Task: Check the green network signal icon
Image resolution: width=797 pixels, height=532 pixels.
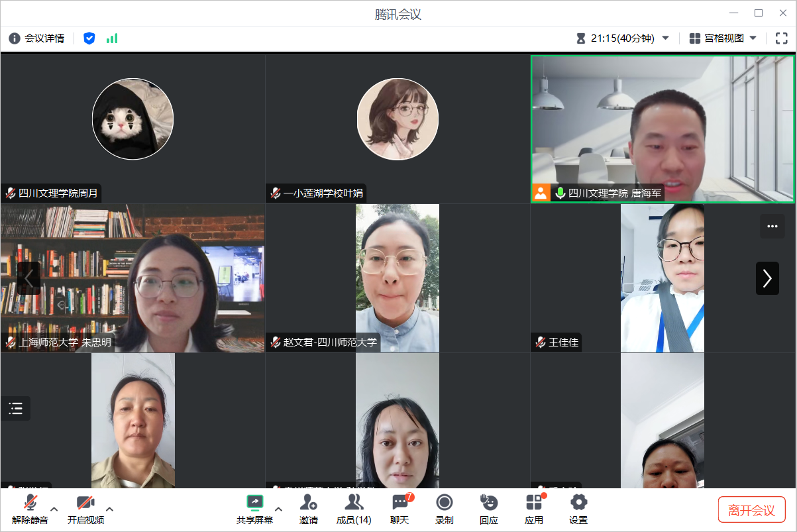Action: (x=112, y=38)
